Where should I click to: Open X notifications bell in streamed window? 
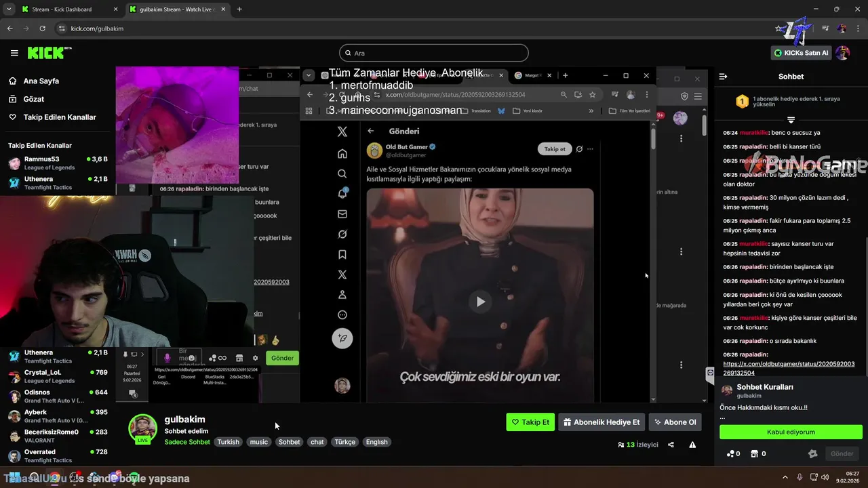click(x=342, y=194)
